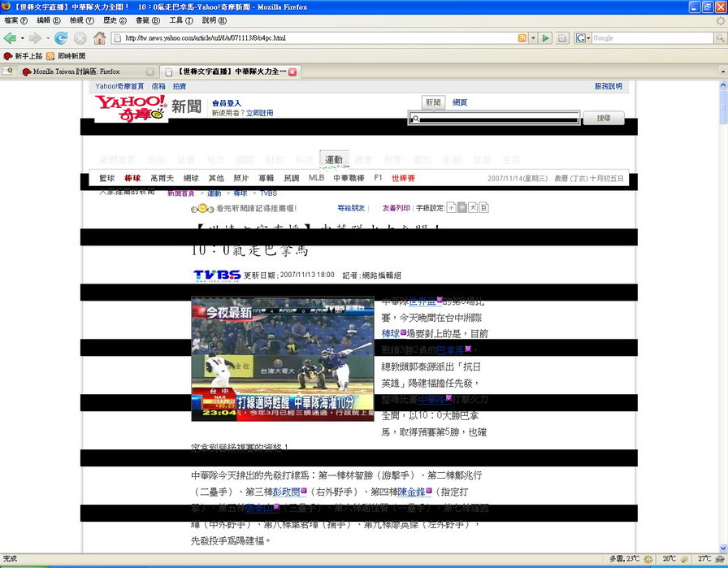The image size is (728, 568).
Task: Click the 立即註冊 link
Action: [x=259, y=113]
